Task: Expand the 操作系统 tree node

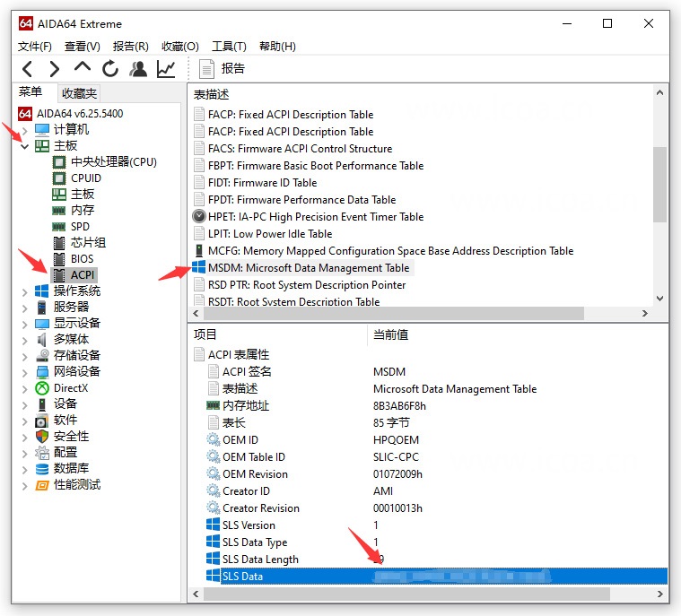Action: coord(25,291)
